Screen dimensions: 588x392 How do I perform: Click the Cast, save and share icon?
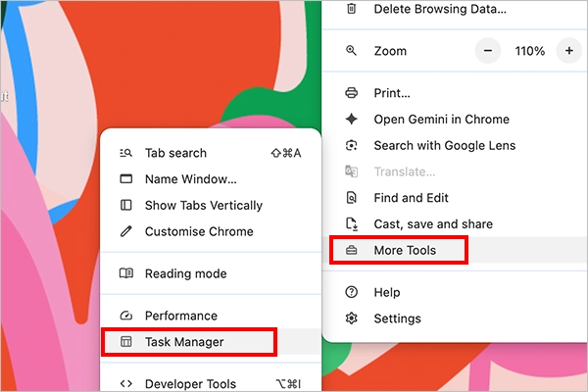tap(352, 224)
